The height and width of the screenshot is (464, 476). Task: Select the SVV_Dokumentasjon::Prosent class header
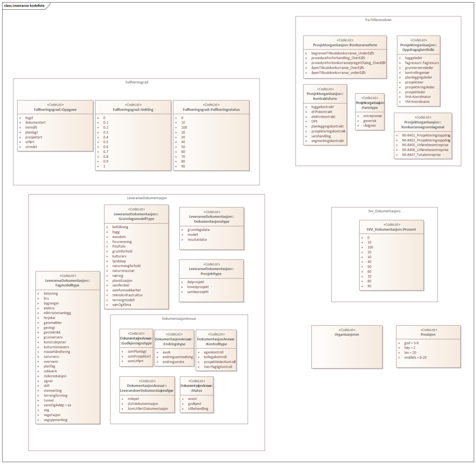coord(391,227)
